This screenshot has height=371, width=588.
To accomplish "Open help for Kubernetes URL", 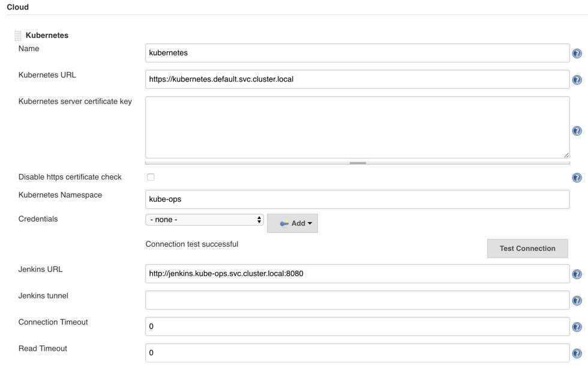I will [x=577, y=79].
